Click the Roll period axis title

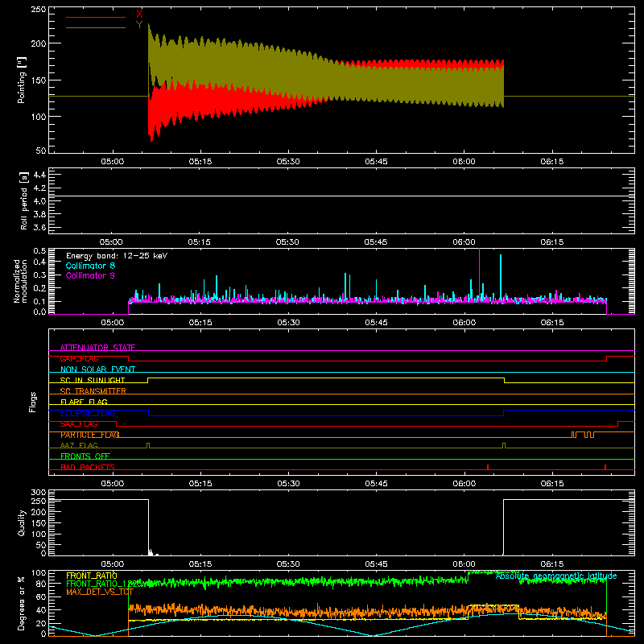click(x=24, y=200)
